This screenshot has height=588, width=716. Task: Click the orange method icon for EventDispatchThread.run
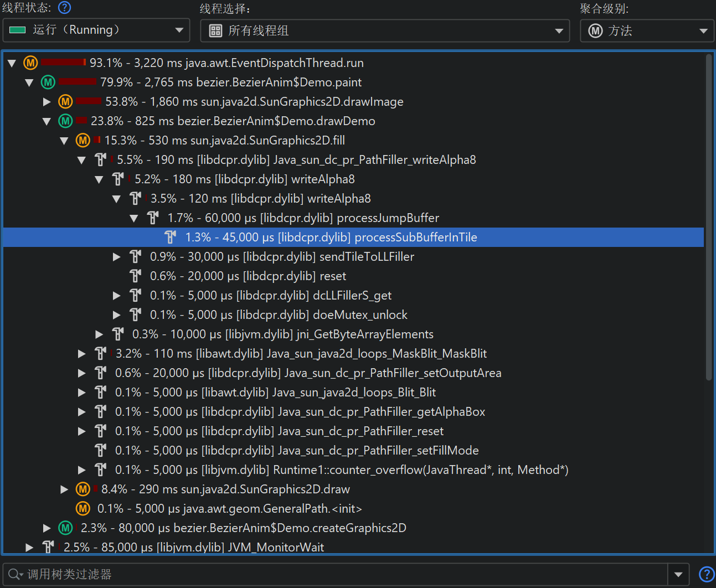click(30, 63)
